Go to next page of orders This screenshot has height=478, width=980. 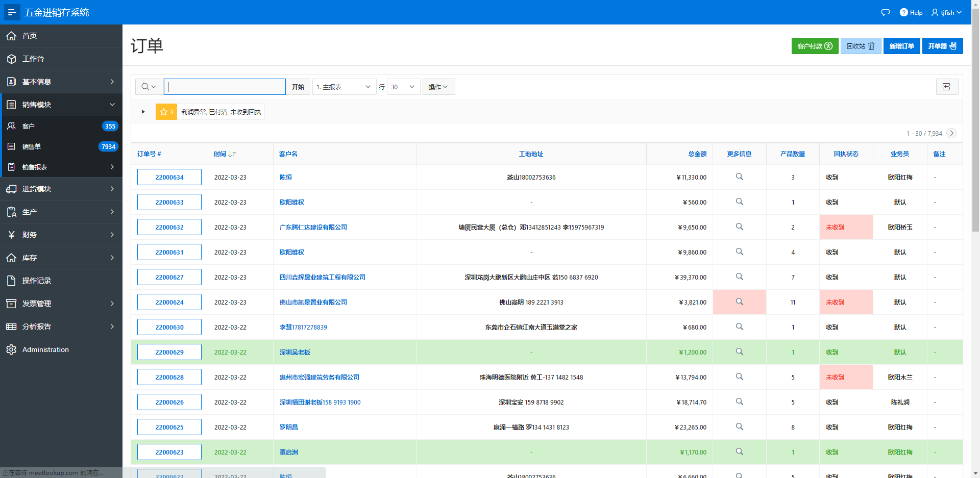point(951,133)
